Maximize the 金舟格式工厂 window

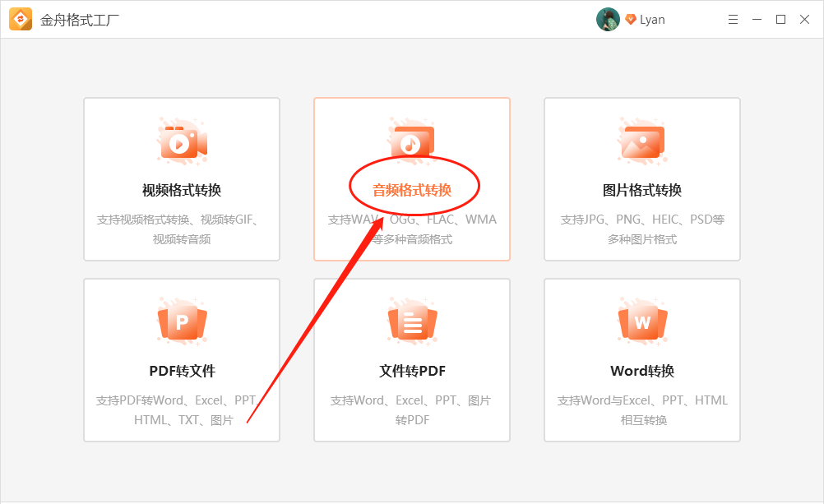tap(780, 20)
